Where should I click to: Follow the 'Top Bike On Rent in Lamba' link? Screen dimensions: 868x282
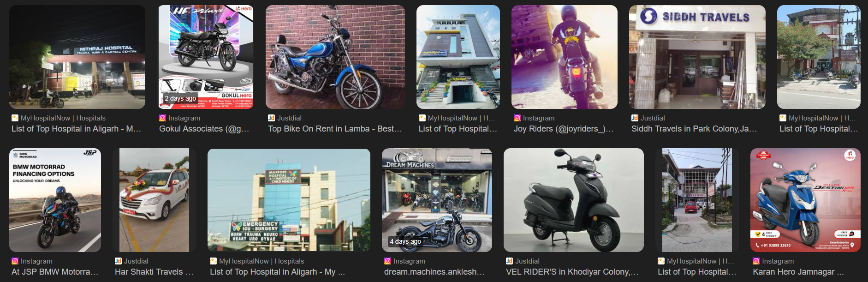(335, 129)
